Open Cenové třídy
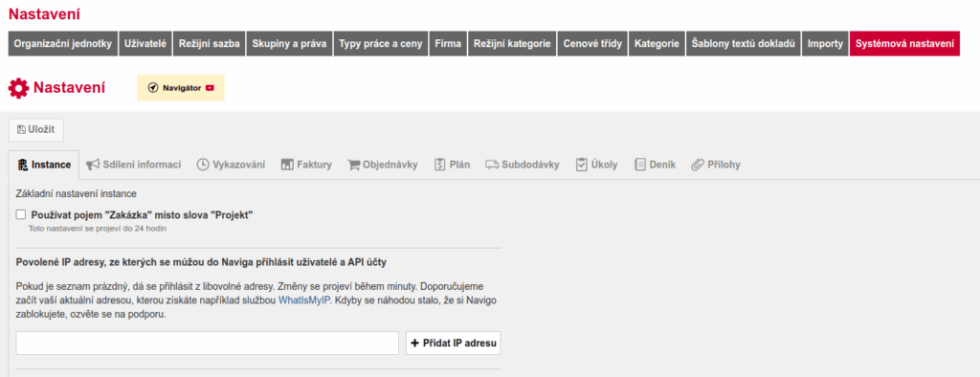Screen dimensions: 980x377 pyautogui.click(x=592, y=44)
